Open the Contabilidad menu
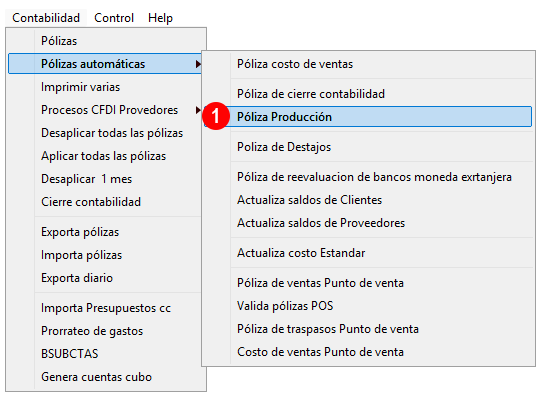This screenshot has width=543, height=397. point(46,18)
